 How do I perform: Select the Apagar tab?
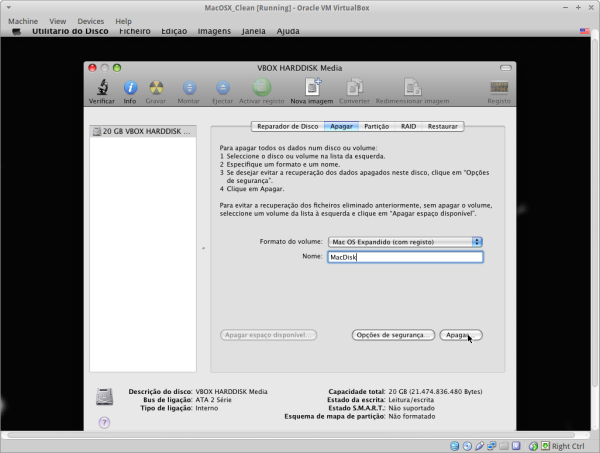click(341, 126)
